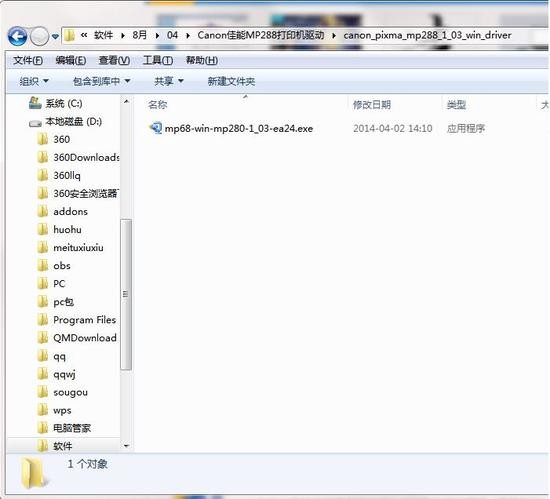The image size is (550, 499).
Task: Click the 应用程序 type cell
Action: [466, 129]
